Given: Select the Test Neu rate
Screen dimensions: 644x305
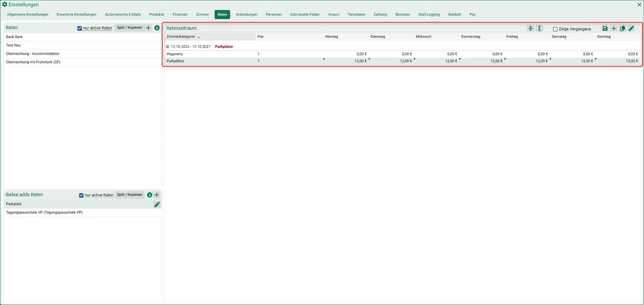Looking at the screenshot, I should 83,45.
